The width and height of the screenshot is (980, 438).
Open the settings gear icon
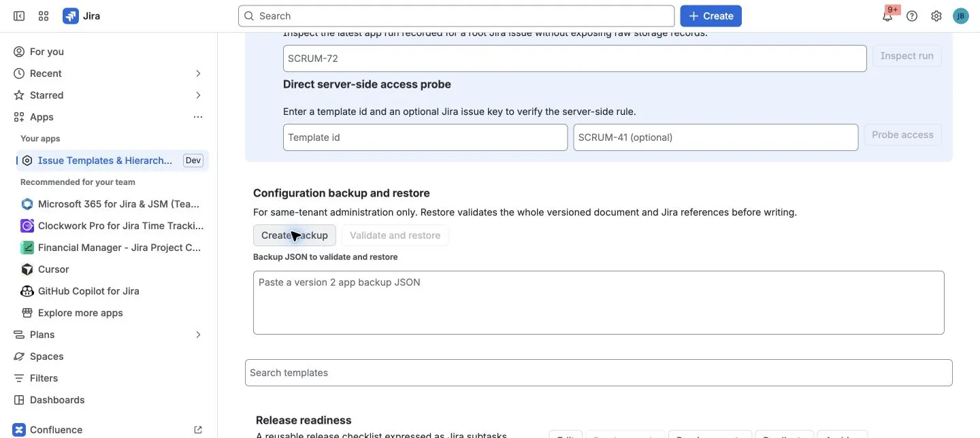pyautogui.click(x=936, y=16)
